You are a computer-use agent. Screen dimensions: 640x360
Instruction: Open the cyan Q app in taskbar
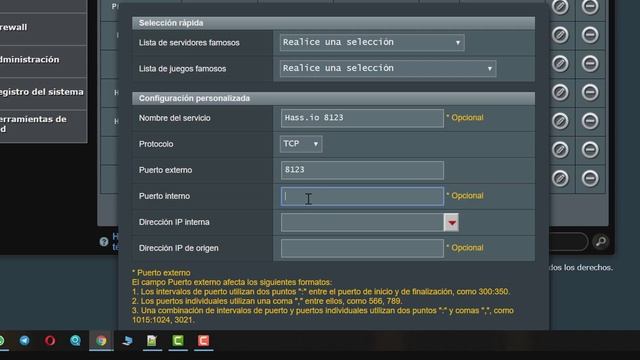(x=76, y=340)
